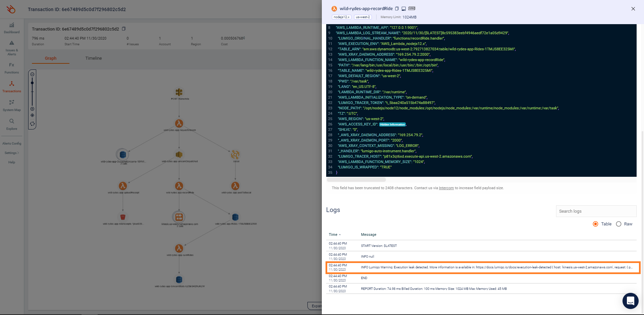Switch to the Graph tab
Screen dimensions: 644x315
pos(51,58)
